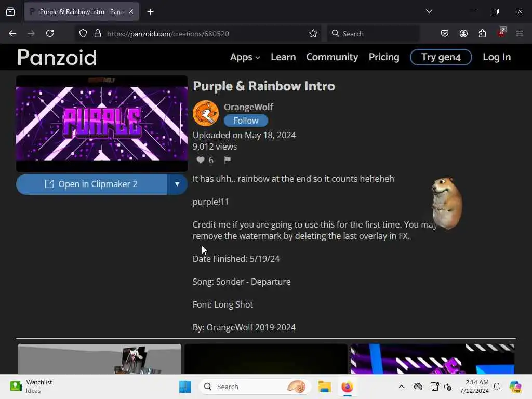Open the first related creation thumbnail
Viewport: 532px width, 399px height.
click(99, 359)
